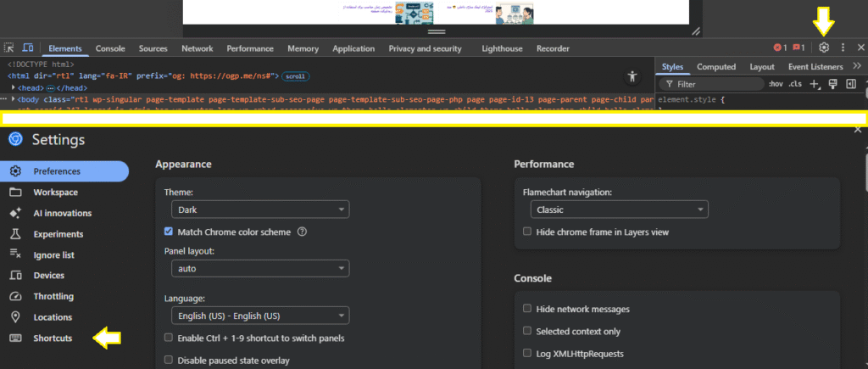Show more Styles pane tabs chevron
This screenshot has height=369, width=868.
click(x=857, y=66)
